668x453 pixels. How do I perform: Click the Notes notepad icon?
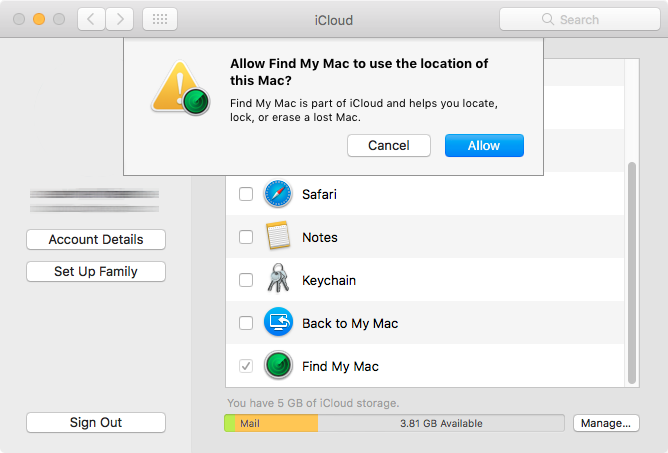(x=278, y=236)
